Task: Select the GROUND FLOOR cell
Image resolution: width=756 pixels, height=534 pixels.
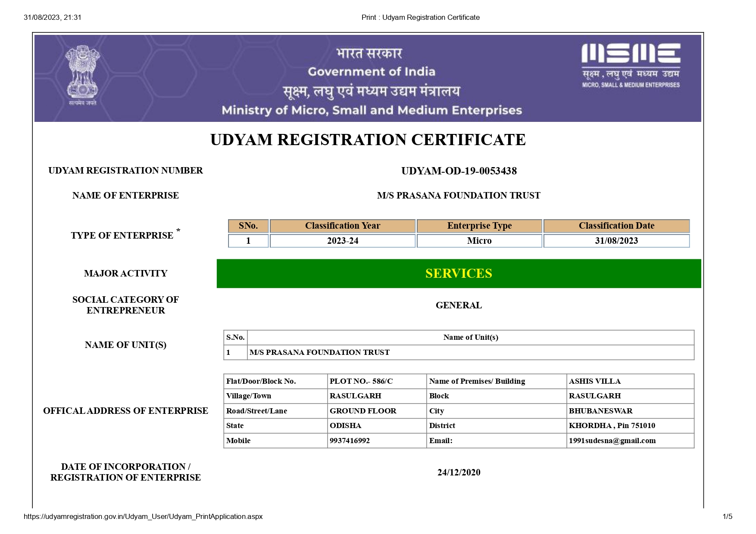Action: (377, 411)
